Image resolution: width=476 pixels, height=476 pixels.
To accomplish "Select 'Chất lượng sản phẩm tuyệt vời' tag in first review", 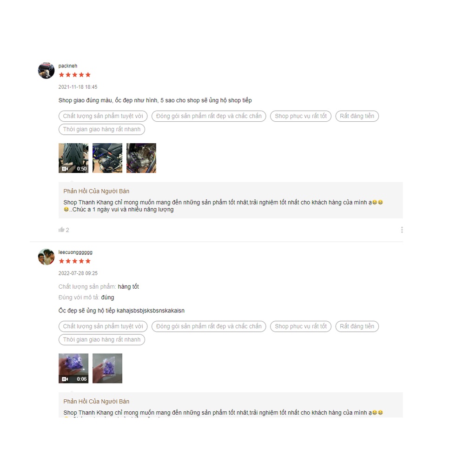I will pos(103,116).
